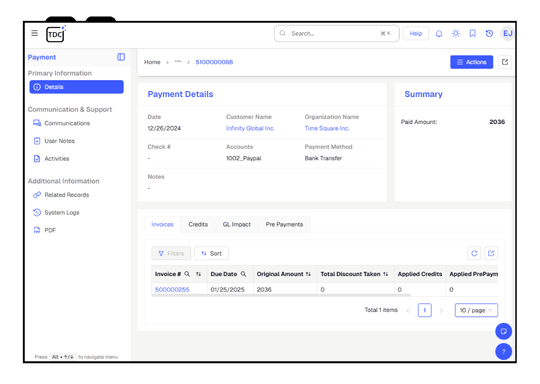This screenshot has height=384, width=540.
Task: Open EJ user avatar menu
Action: tap(507, 33)
